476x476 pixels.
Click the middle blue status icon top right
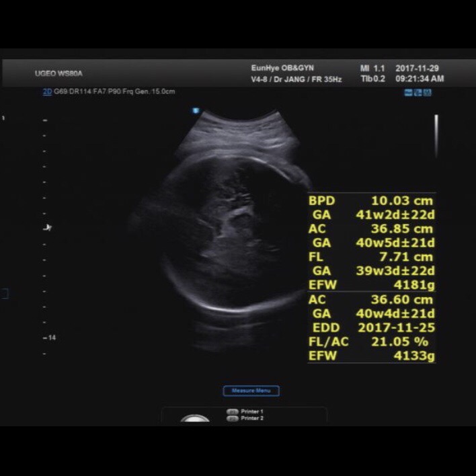[418, 92]
